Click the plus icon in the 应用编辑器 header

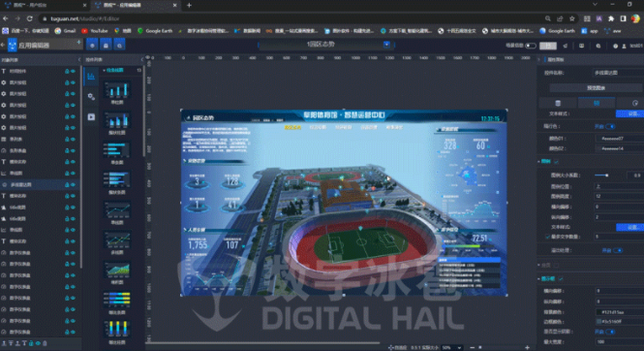point(78,43)
